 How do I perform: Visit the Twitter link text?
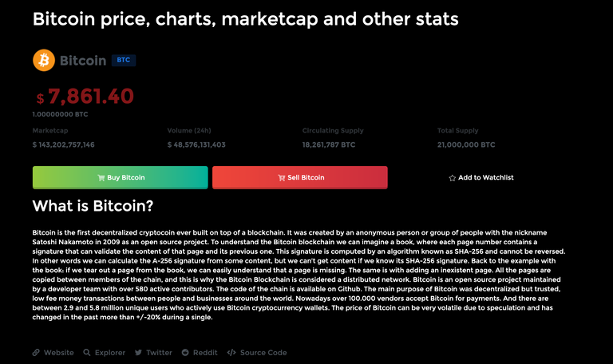[159, 352]
